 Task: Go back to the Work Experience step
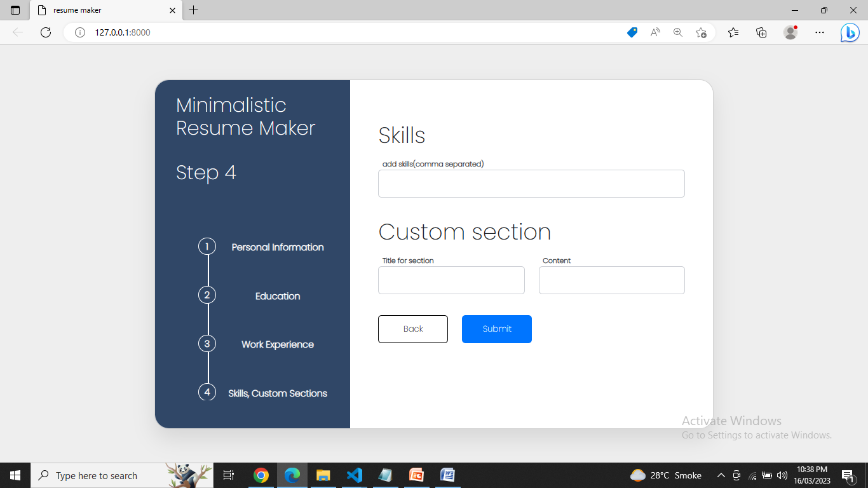click(x=412, y=329)
